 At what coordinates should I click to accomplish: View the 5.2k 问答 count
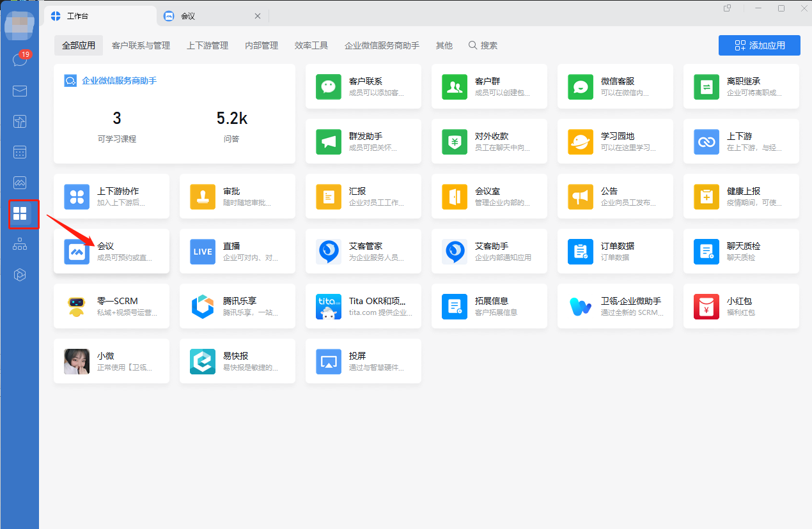(231, 126)
